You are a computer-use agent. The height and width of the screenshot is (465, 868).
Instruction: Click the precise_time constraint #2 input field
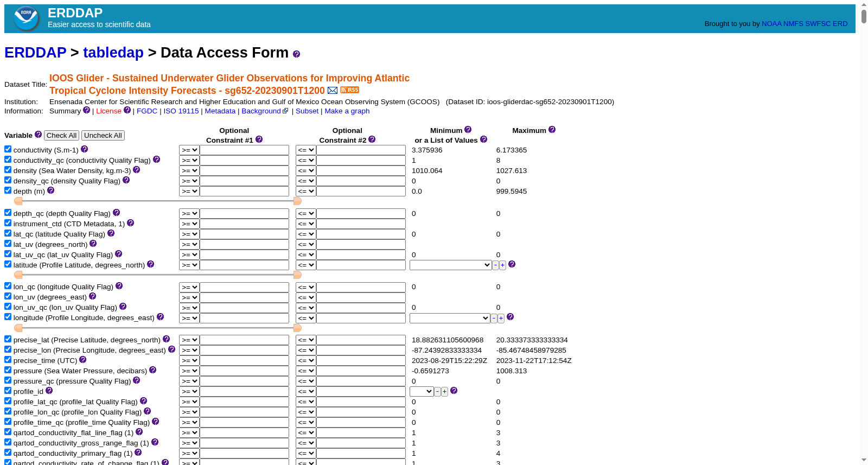point(361,361)
